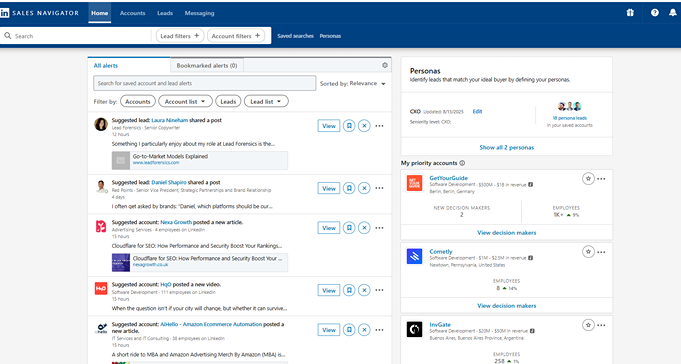Open more options for GetYourGuide account

pos(601,179)
